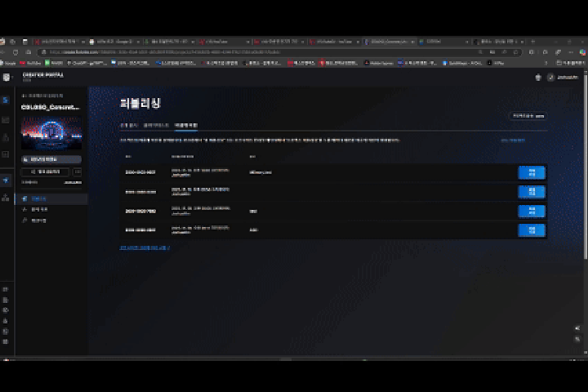Click the lower floating icon at bottom right
Image resolution: width=588 pixels, height=392 pixels.
coord(577,339)
